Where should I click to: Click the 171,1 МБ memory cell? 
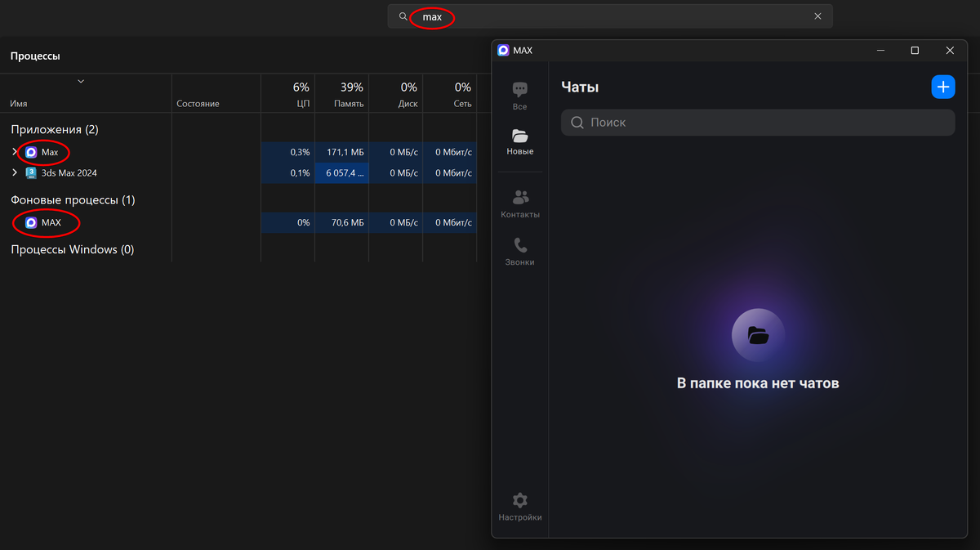tap(341, 152)
